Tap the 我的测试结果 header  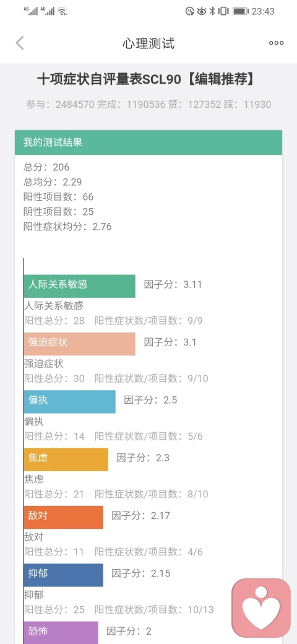(x=148, y=142)
